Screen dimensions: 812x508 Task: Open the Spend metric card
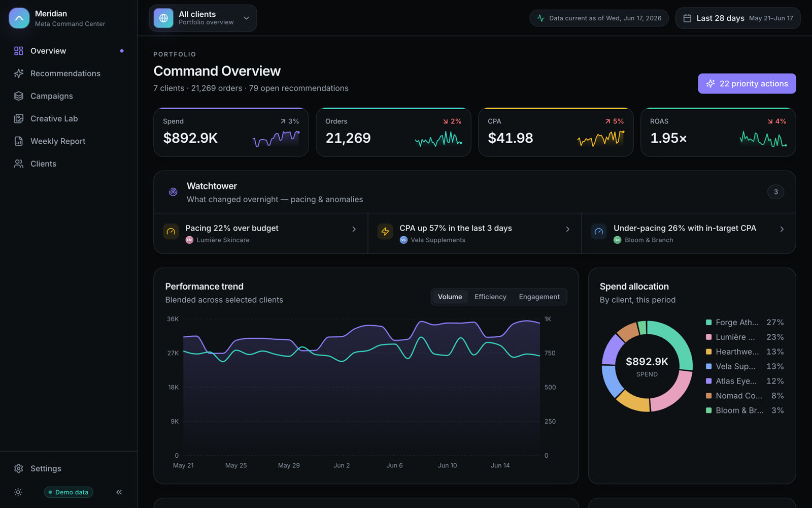click(x=231, y=132)
